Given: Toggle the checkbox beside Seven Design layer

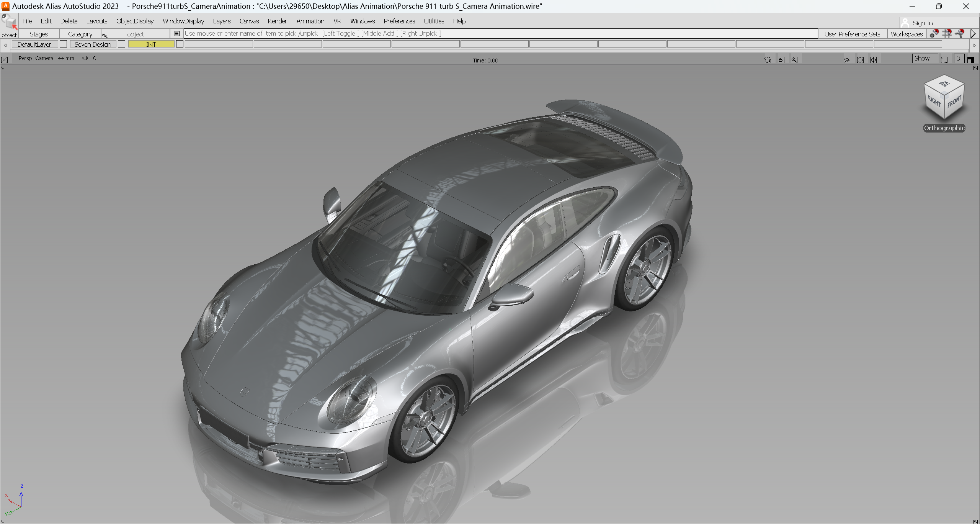Looking at the screenshot, I should pyautogui.click(x=122, y=44).
